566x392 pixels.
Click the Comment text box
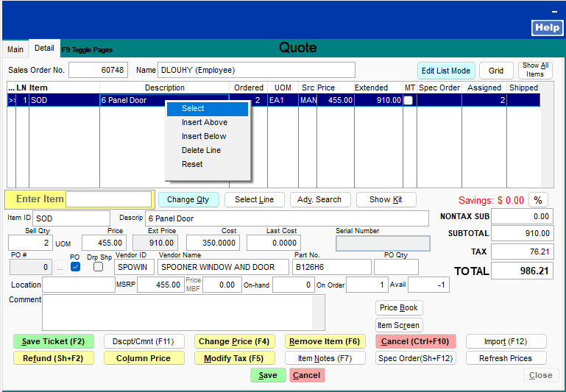tap(183, 313)
